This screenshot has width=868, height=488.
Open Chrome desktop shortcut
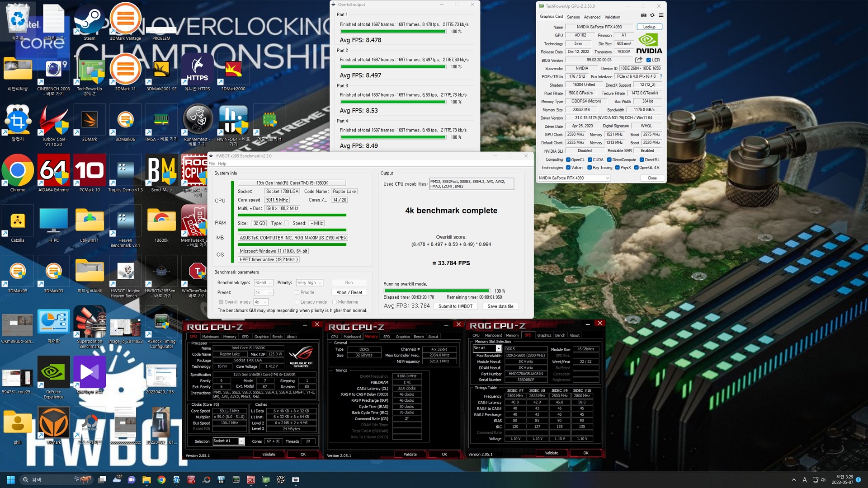18,174
